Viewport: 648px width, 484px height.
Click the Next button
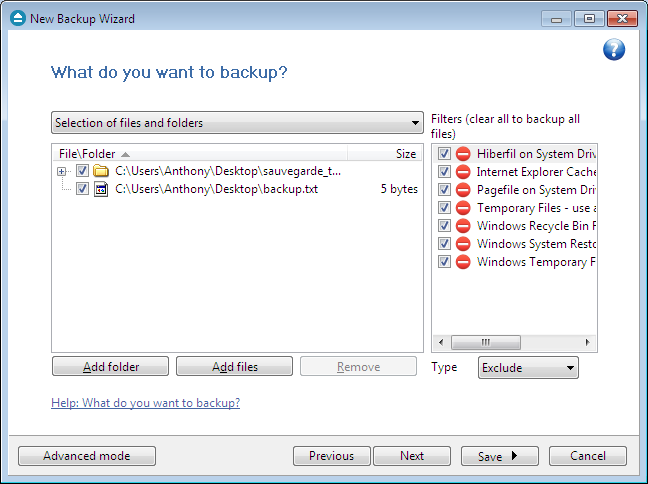point(412,456)
